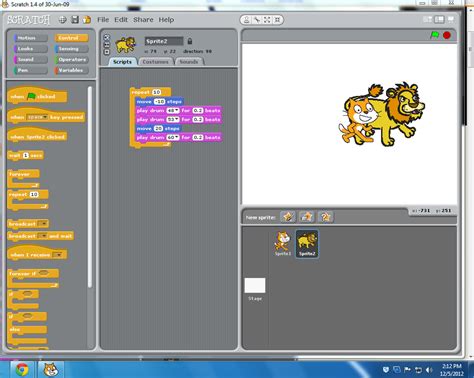Select the Grow sprite tool
This screenshot has width=474, height=378.
[267, 20]
